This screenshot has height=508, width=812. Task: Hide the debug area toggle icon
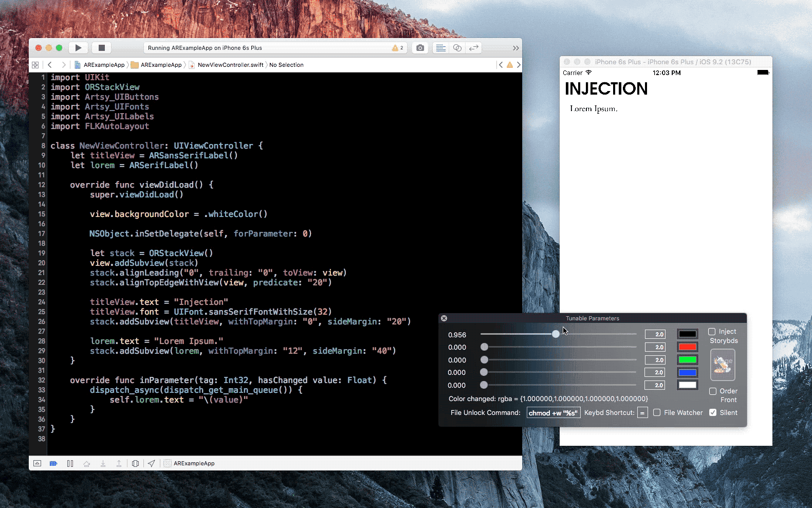37,463
